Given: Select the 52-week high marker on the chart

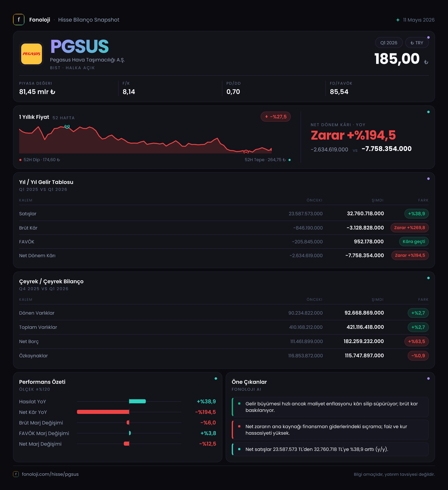Looking at the screenshot, I should pos(67,126).
